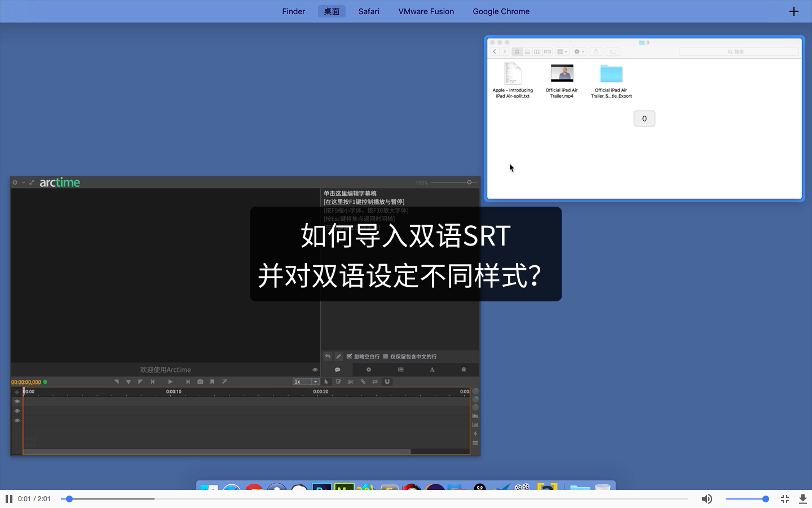Image resolution: width=812 pixels, height=508 pixels.
Task: Open the font style tab with letter A
Action: click(x=432, y=370)
